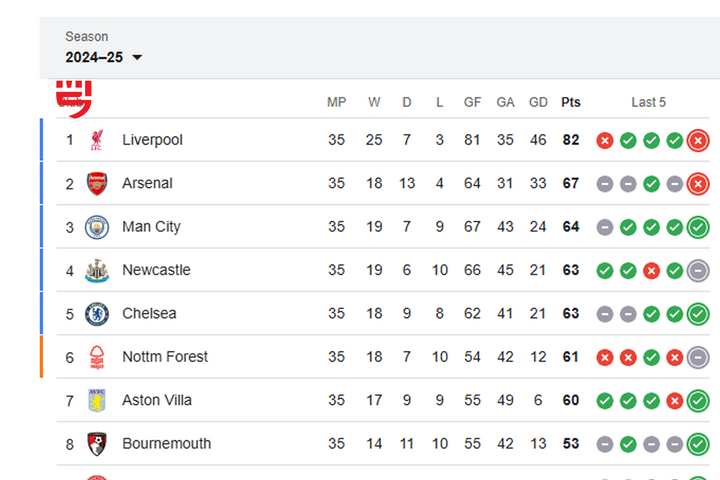Click the Chelsea club crest

(x=97, y=314)
